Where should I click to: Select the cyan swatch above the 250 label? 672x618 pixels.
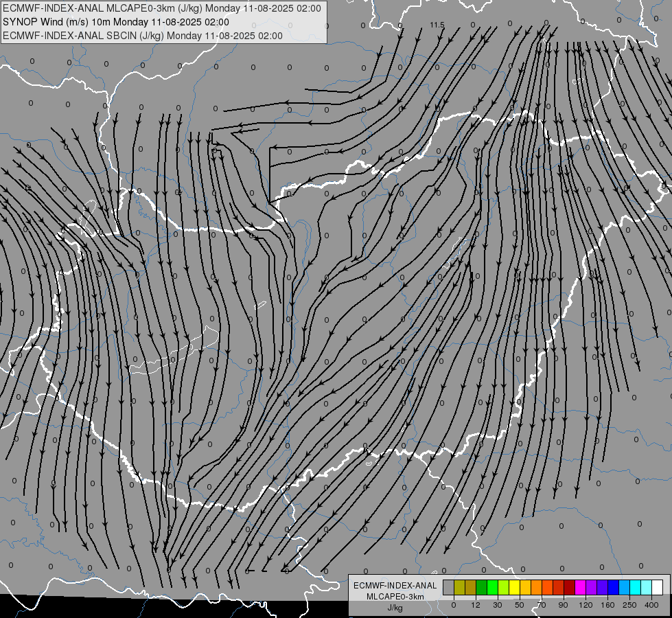click(x=635, y=588)
